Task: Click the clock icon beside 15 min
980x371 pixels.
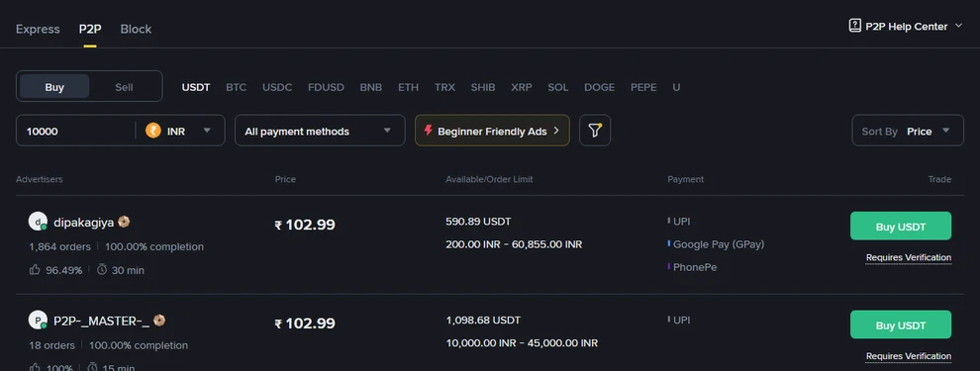Action: (x=92, y=367)
